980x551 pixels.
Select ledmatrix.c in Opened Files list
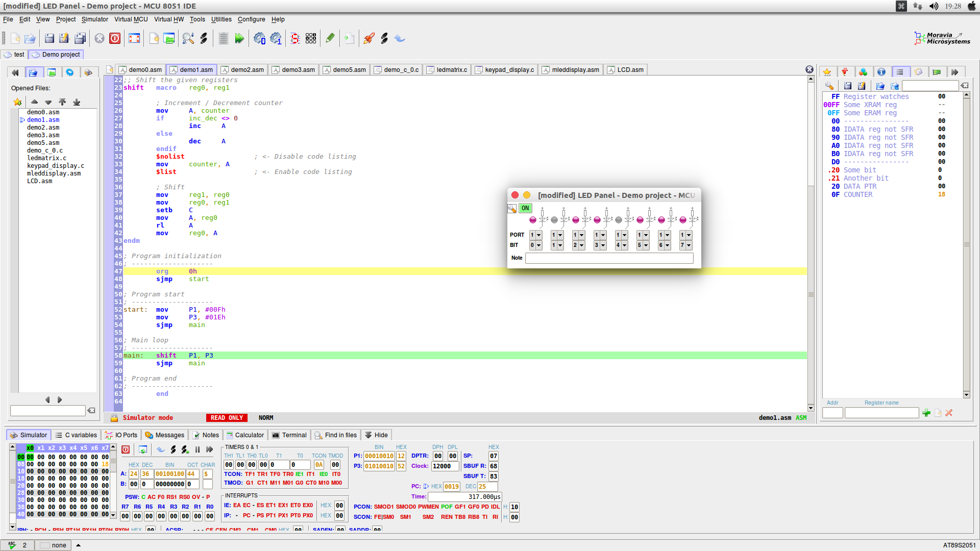click(46, 158)
